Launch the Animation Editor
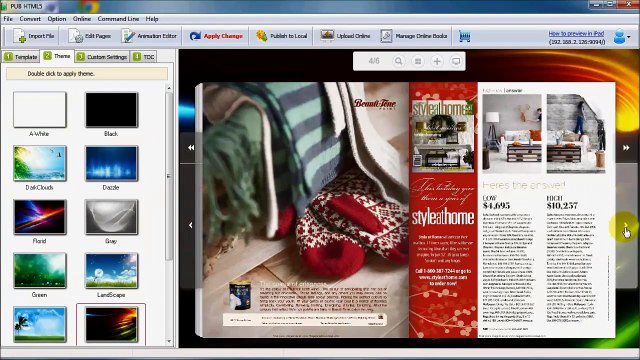 149,36
